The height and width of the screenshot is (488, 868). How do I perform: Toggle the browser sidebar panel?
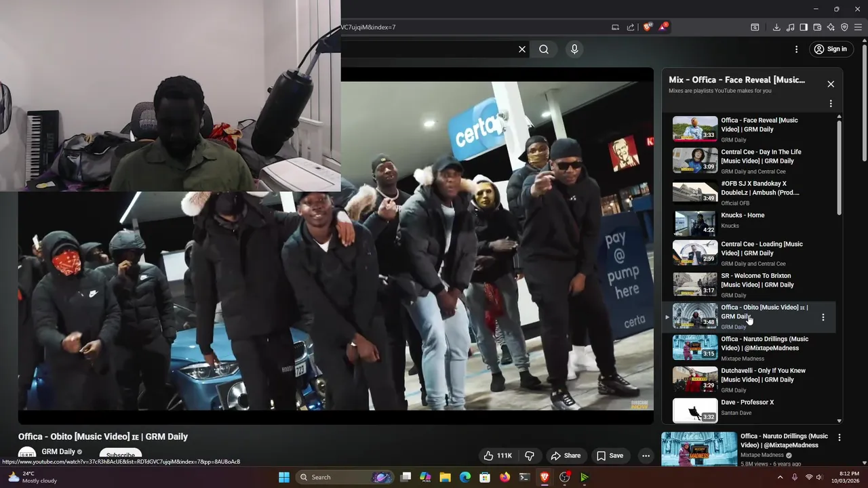point(804,27)
